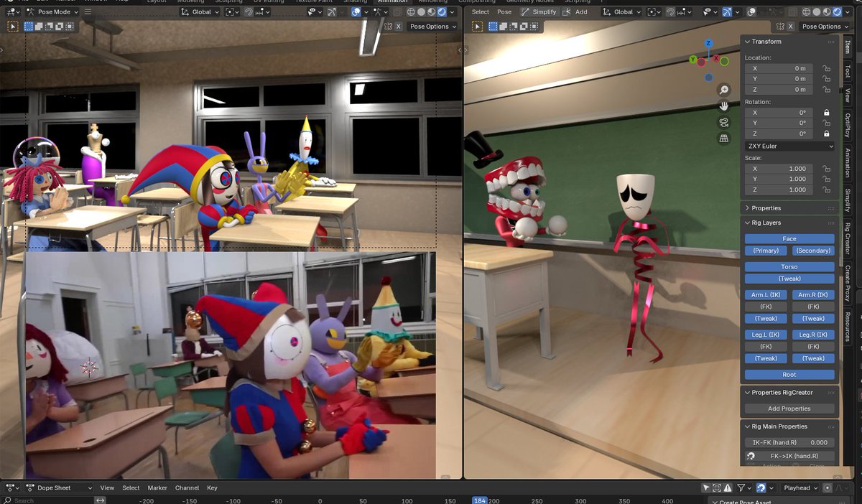This screenshot has width=862, height=504.
Task: Open the OptiPloy sidebar tab
Action: point(848,125)
